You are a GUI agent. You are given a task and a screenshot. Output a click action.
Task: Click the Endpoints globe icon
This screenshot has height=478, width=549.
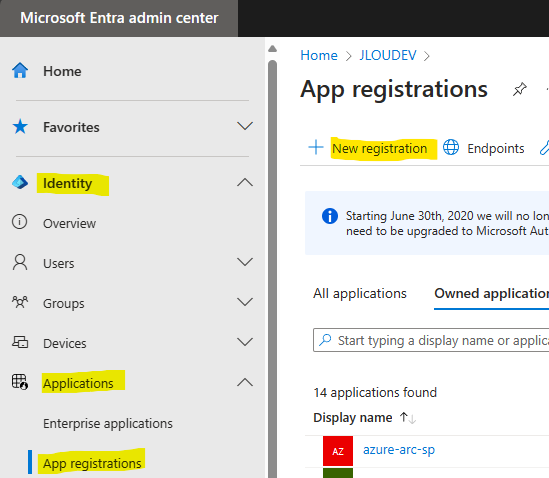pos(451,147)
